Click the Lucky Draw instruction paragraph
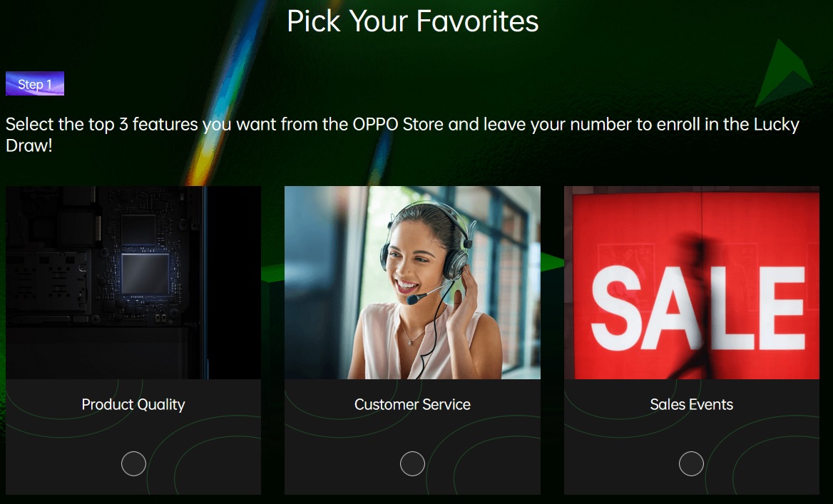Screen dimensions: 833x504 pyautogui.click(x=403, y=134)
